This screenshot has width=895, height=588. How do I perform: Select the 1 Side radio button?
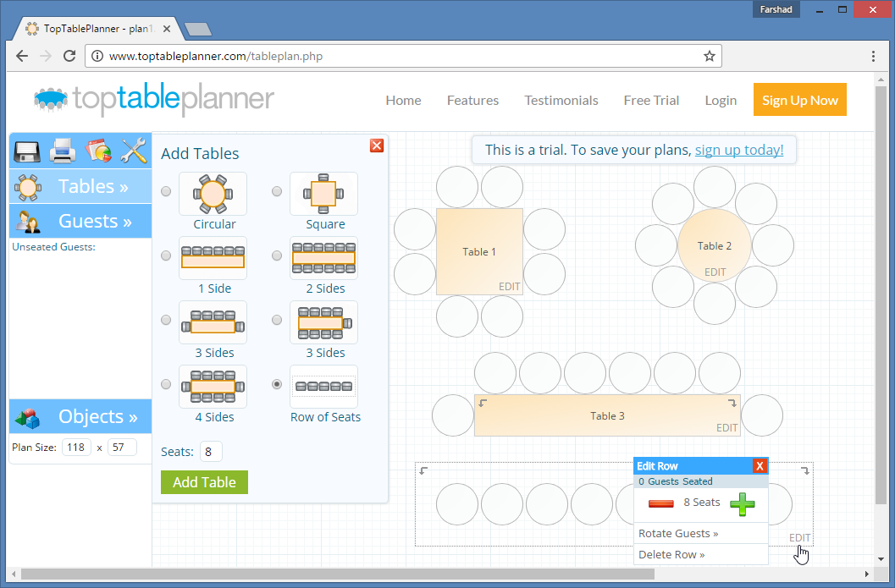(x=166, y=256)
